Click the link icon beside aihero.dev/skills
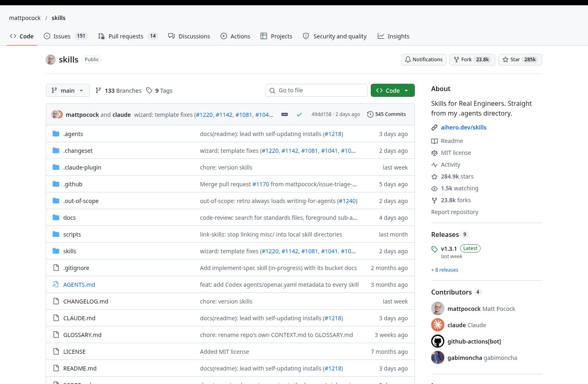 (x=434, y=127)
